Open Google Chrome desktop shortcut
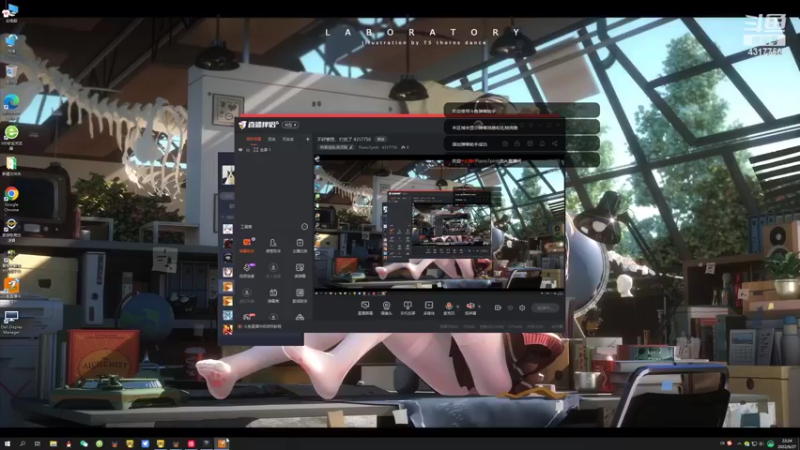800x450 pixels. 11,198
